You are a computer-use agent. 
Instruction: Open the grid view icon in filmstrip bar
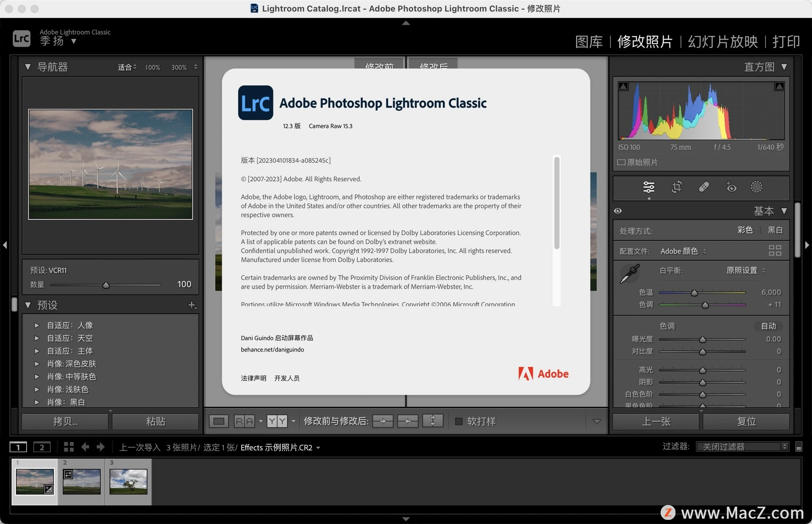click(x=69, y=447)
